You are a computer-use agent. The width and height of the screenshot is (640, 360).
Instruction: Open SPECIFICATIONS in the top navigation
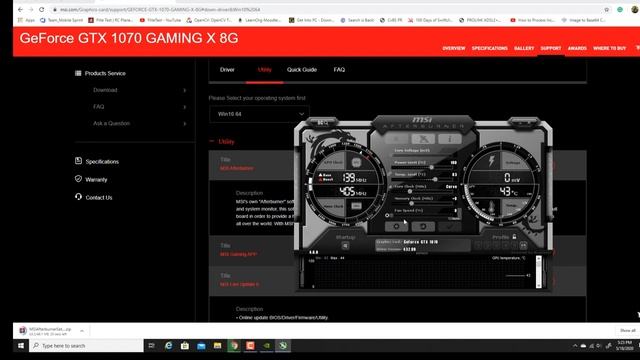tap(489, 48)
